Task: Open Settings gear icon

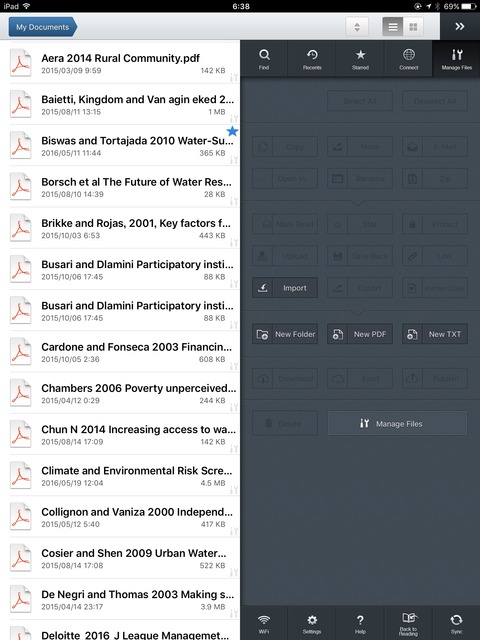Action: (x=312, y=624)
